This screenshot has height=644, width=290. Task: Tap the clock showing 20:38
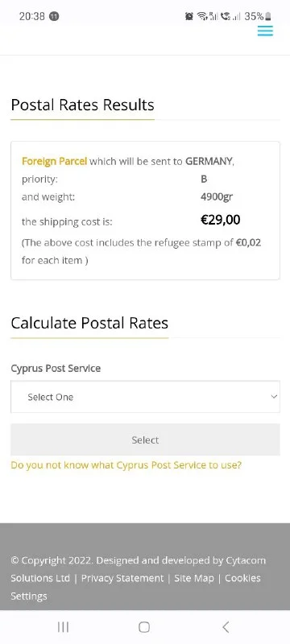click(32, 16)
